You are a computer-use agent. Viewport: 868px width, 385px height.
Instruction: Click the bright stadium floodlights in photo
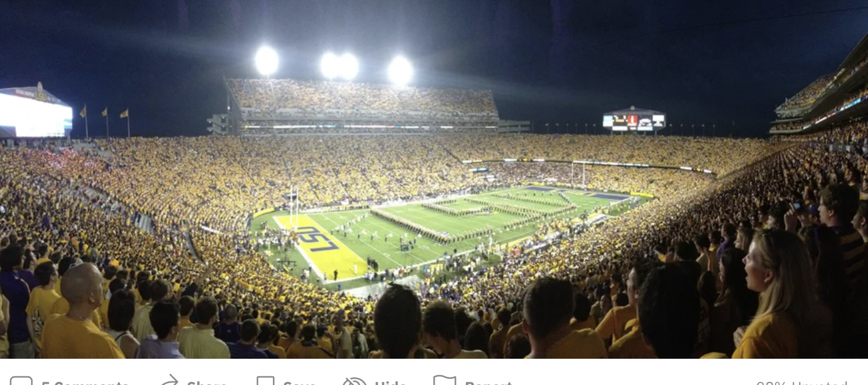[334, 66]
